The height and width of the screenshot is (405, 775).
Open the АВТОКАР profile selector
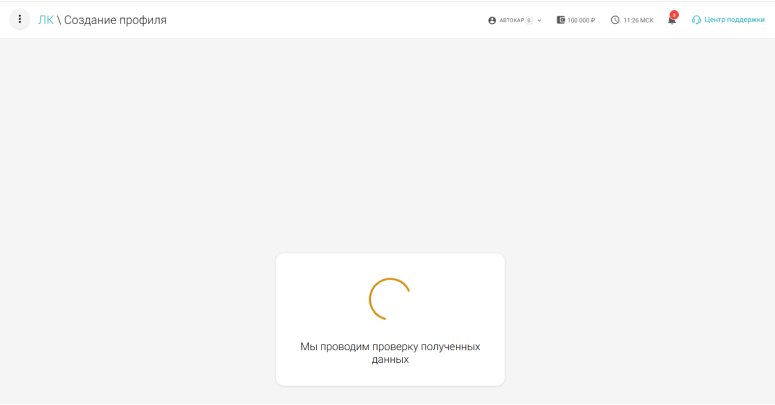(x=512, y=20)
